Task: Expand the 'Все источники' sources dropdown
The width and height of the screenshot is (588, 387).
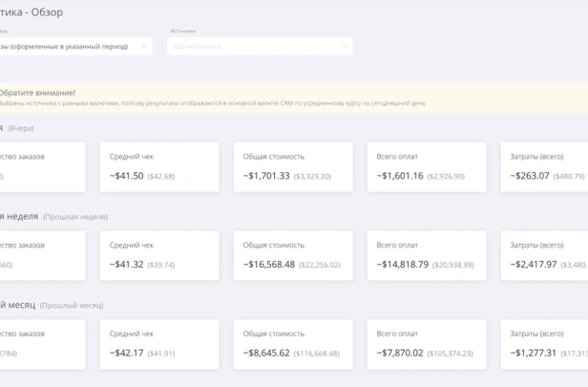Action: click(x=259, y=46)
